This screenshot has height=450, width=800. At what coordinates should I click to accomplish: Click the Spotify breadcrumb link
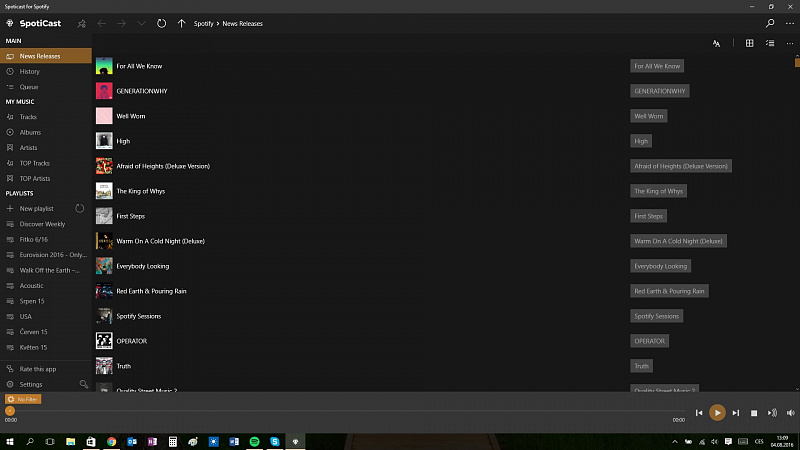point(204,23)
